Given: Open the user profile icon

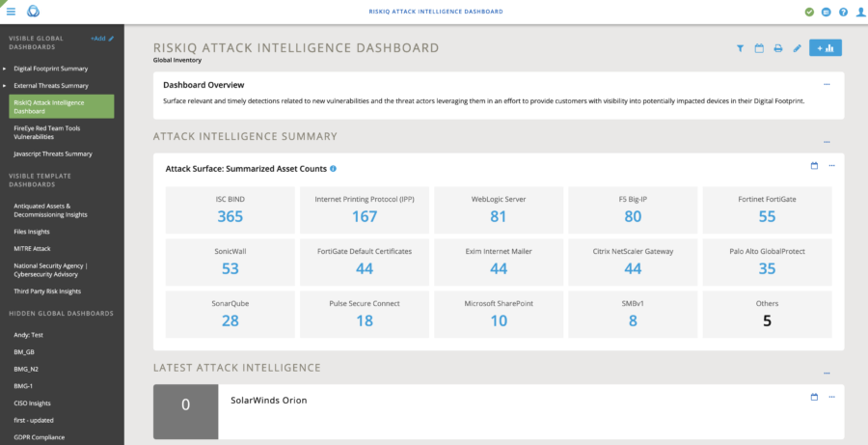Looking at the screenshot, I should [x=860, y=12].
